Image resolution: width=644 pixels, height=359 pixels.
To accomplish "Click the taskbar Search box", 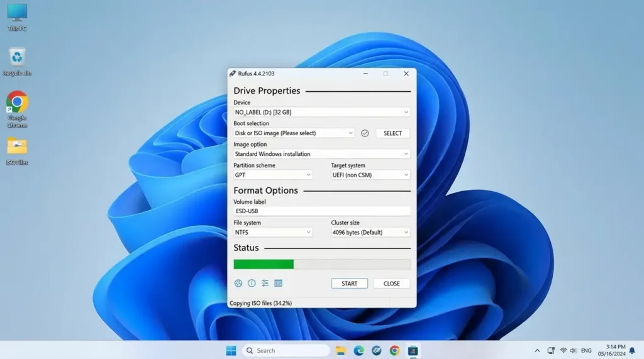I will point(286,350).
